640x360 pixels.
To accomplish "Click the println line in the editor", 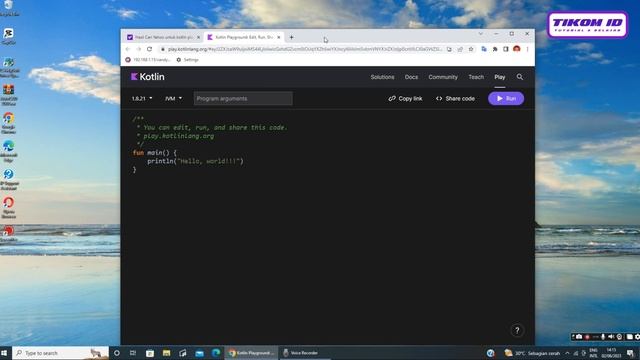I will pyautogui.click(x=195, y=161).
